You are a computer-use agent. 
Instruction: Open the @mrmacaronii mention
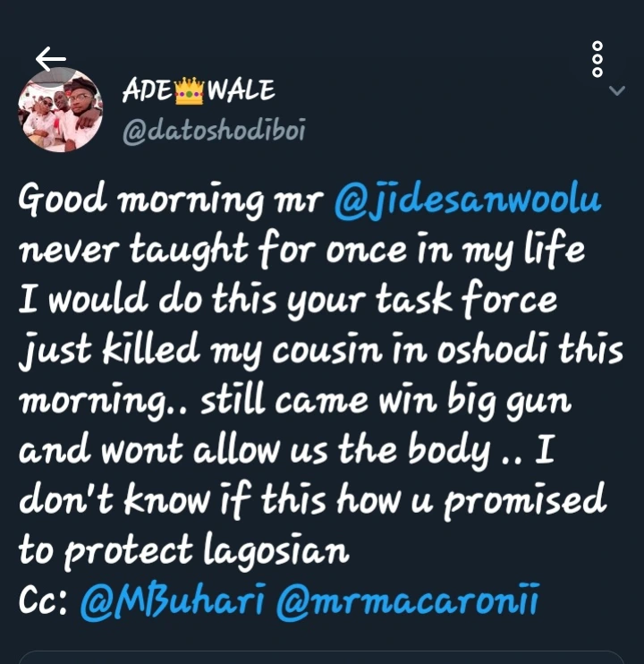pos(408,601)
